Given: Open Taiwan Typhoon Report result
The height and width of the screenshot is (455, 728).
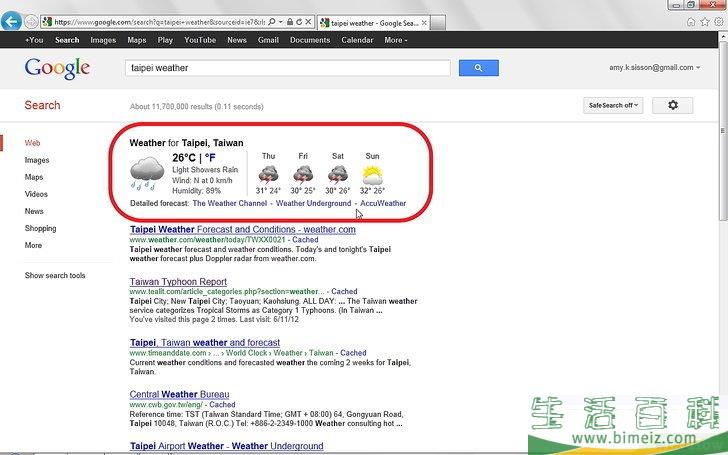Looking at the screenshot, I should [x=178, y=282].
